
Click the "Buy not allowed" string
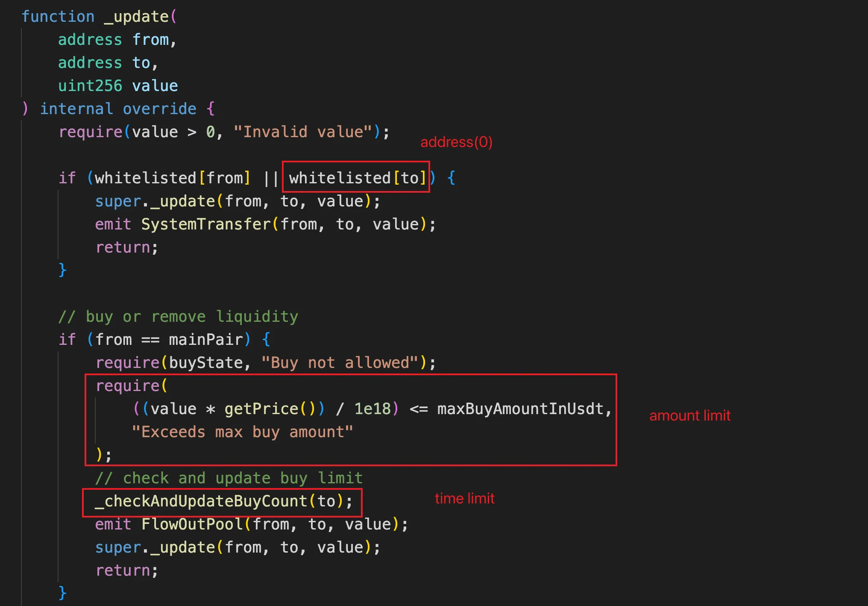[340, 363]
